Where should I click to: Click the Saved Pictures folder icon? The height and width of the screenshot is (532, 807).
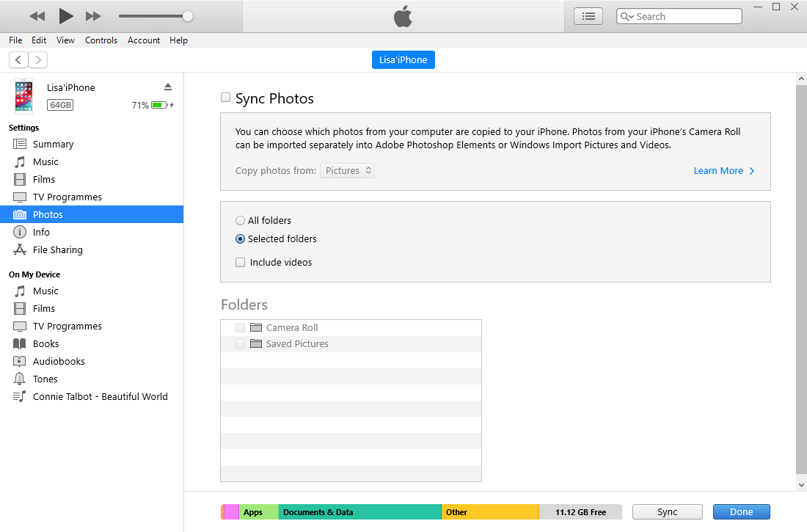tap(256, 343)
